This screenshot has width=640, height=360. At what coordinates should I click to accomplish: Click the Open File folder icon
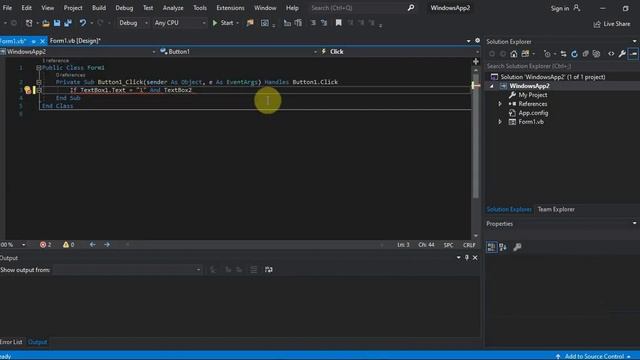(x=46, y=23)
